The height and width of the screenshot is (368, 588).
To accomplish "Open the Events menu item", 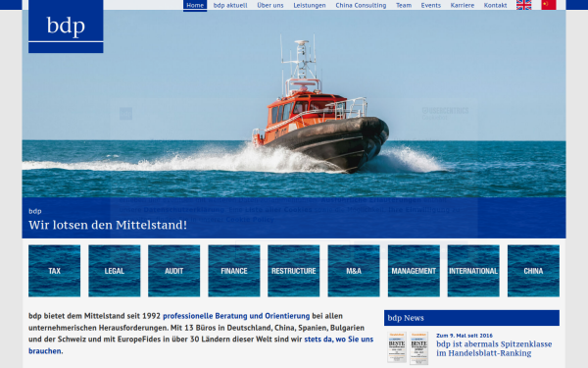I will (x=430, y=5).
